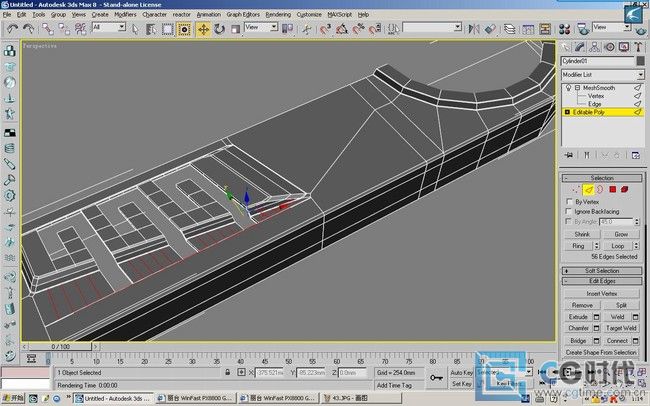Click the Use Pivot Point Center icon
The image size is (650, 406).
pos(287,29)
